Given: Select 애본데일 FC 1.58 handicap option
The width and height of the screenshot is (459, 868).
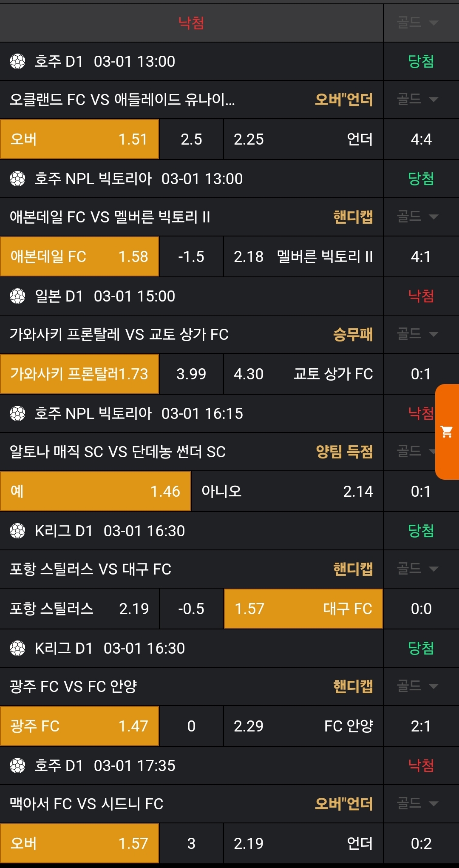Looking at the screenshot, I should [79, 256].
